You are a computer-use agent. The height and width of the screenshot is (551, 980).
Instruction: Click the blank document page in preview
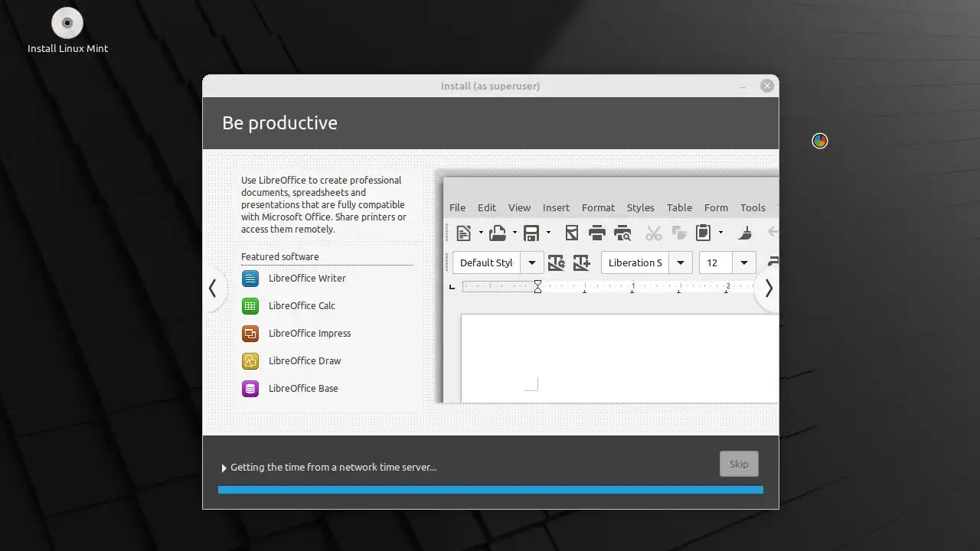coord(619,358)
